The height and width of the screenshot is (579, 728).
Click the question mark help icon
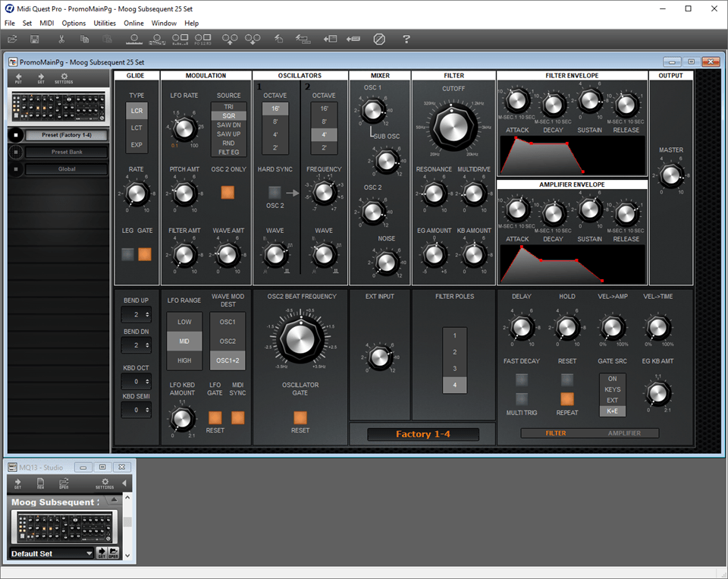pos(406,39)
